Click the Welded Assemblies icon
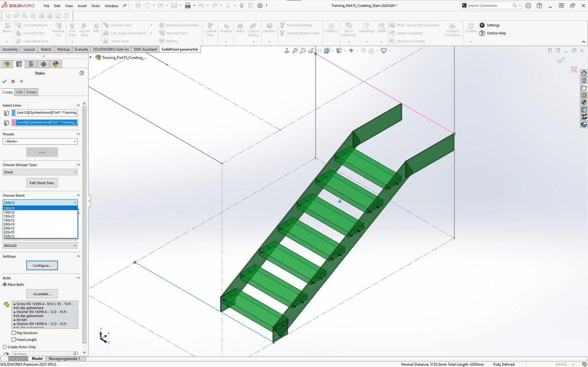The width and height of the screenshot is (588, 367). [452, 29]
